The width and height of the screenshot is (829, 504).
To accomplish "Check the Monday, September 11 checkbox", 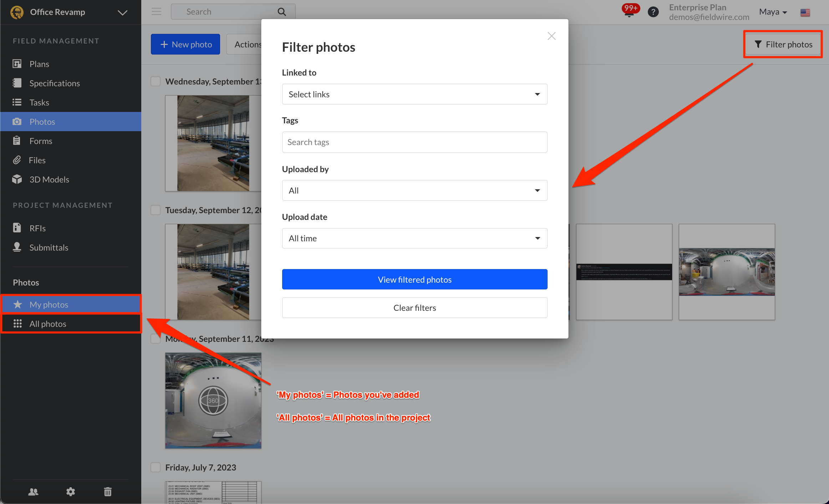I will click(x=156, y=339).
